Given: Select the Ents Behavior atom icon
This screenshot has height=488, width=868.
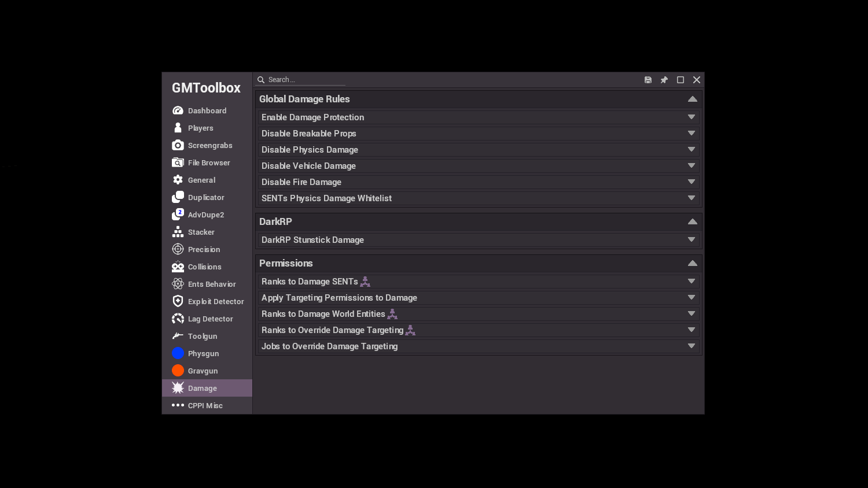Looking at the screenshot, I should [x=178, y=284].
